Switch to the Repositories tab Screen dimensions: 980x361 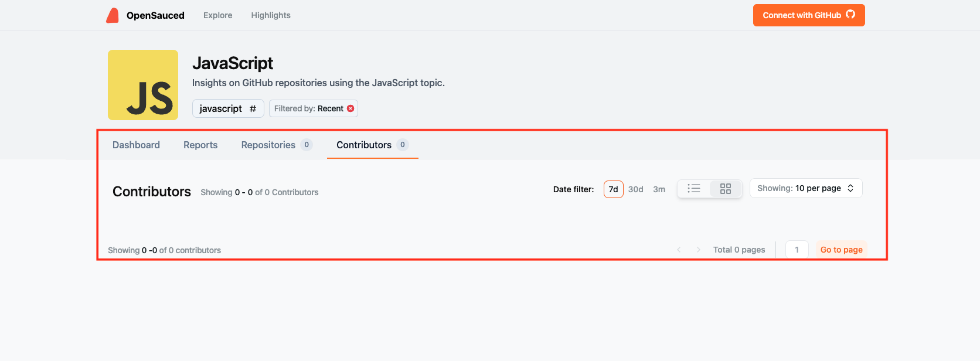pyautogui.click(x=268, y=144)
